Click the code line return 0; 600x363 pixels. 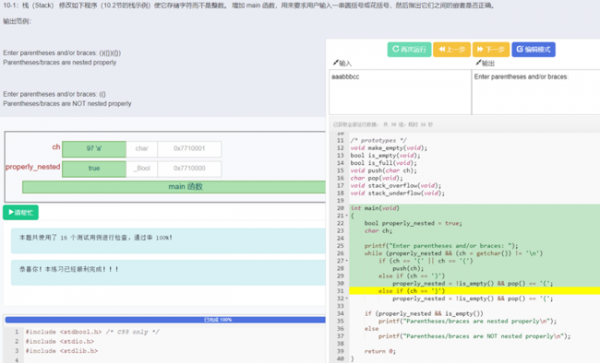380,351
